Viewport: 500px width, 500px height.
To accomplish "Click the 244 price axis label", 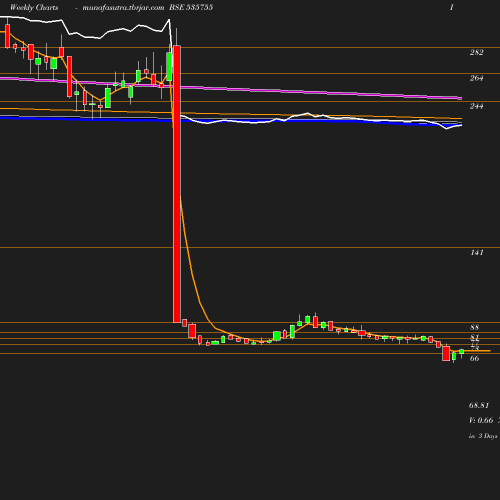I will pyautogui.click(x=476, y=106).
